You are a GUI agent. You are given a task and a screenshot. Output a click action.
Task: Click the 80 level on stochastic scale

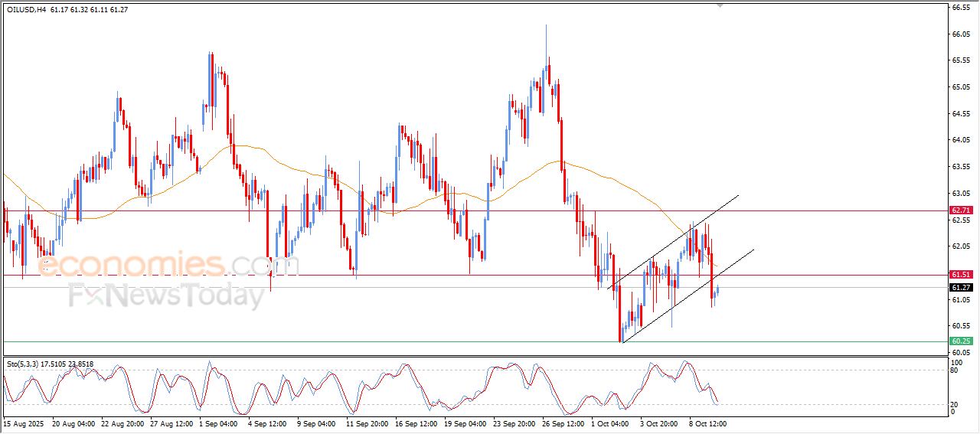(x=953, y=370)
